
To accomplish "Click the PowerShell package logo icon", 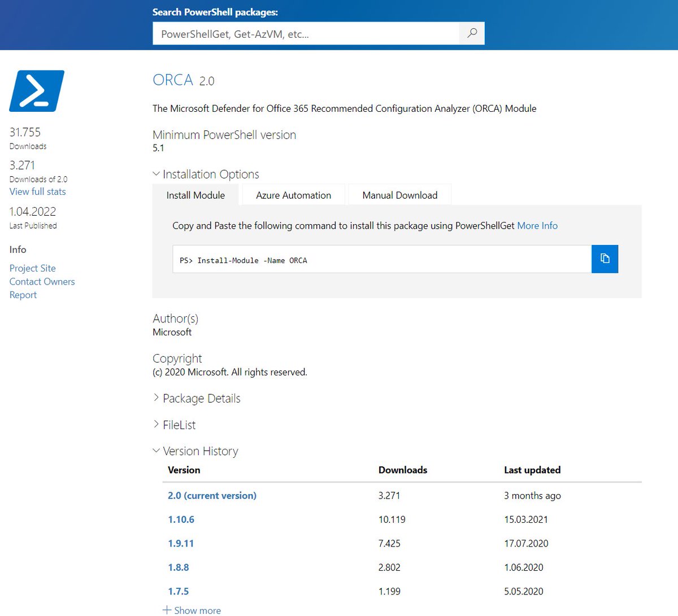I will pyautogui.click(x=37, y=91).
